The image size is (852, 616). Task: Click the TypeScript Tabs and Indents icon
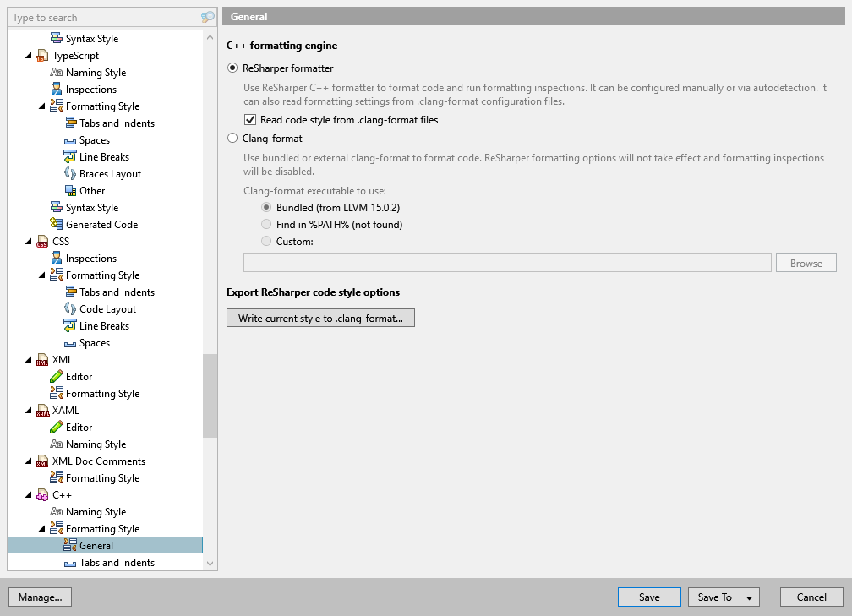pyautogui.click(x=70, y=123)
